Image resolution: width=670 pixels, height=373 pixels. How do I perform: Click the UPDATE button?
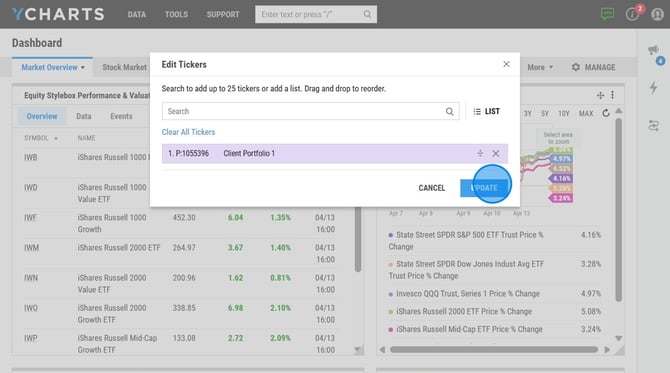(x=484, y=188)
